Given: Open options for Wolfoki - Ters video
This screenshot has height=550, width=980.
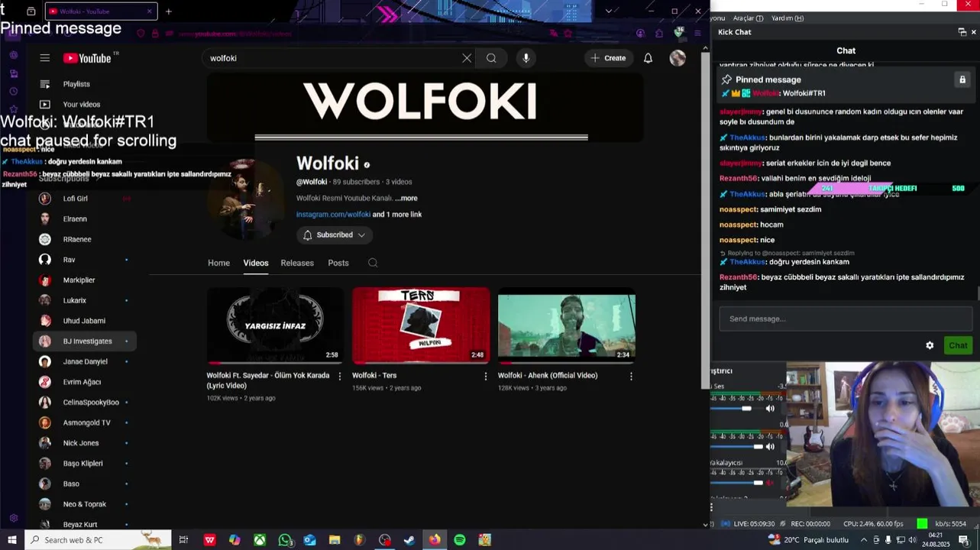Looking at the screenshot, I should (486, 376).
